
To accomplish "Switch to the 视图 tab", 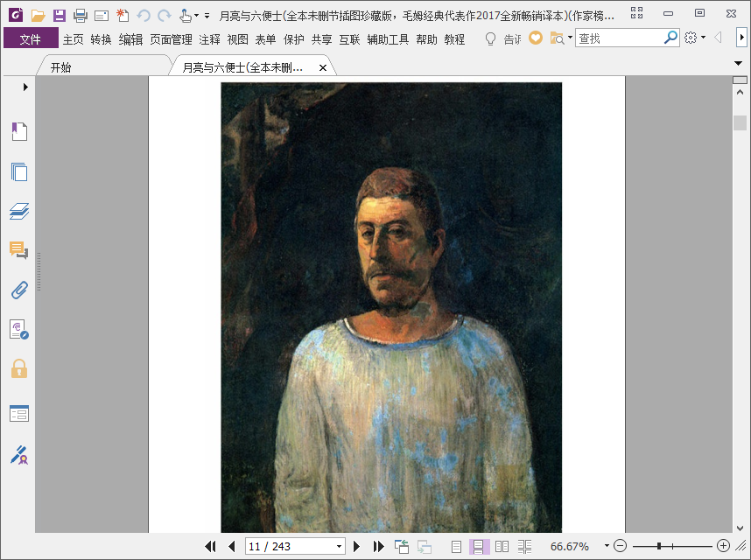I will click(x=237, y=39).
